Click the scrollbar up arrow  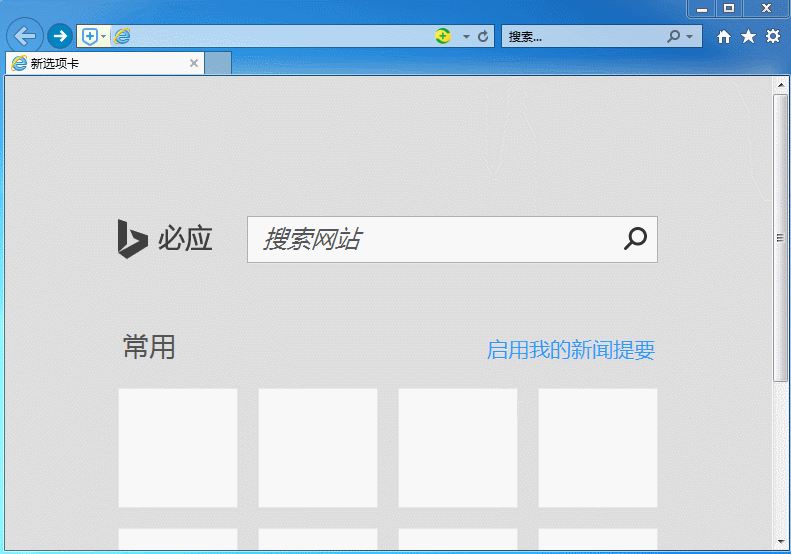click(x=780, y=85)
